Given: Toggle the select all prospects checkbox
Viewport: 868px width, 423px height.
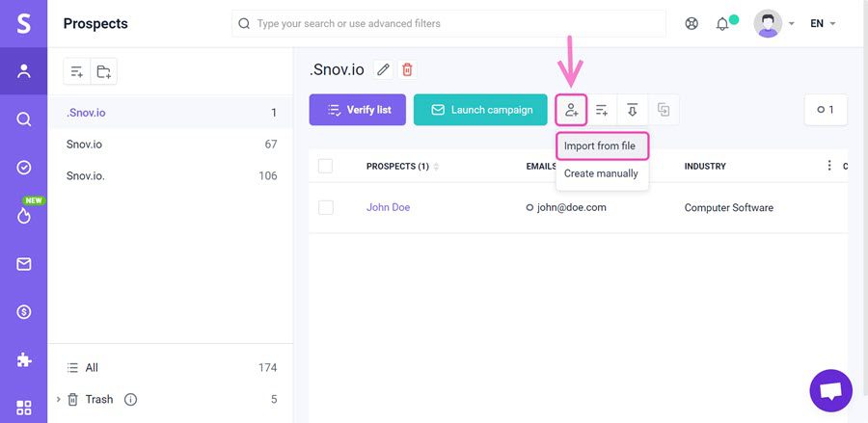Looking at the screenshot, I should pyautogui.click(x=325, y=166).
